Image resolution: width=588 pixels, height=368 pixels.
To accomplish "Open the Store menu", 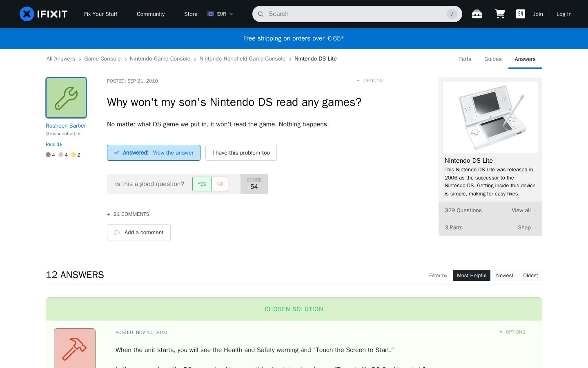I will click(191, 14).
